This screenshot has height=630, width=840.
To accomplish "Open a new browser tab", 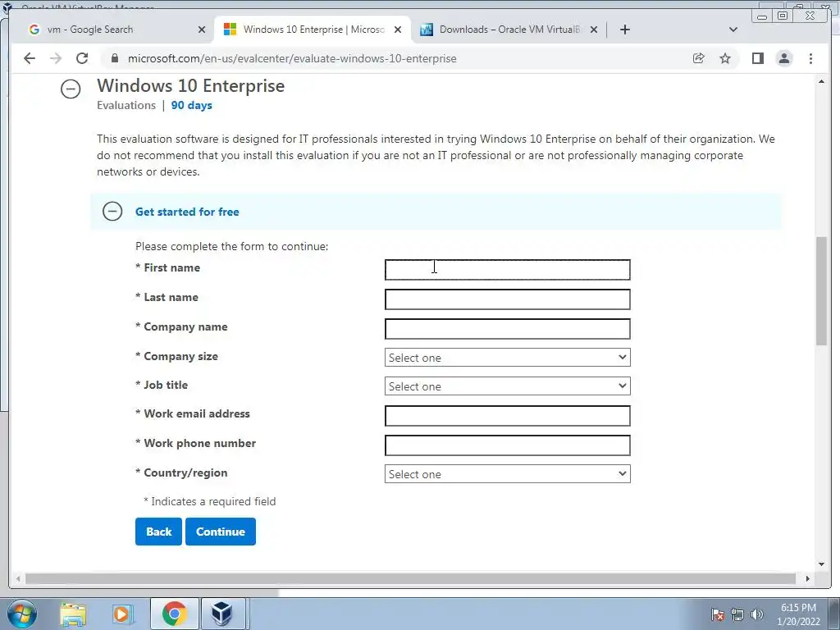I will tap(624, 30).
